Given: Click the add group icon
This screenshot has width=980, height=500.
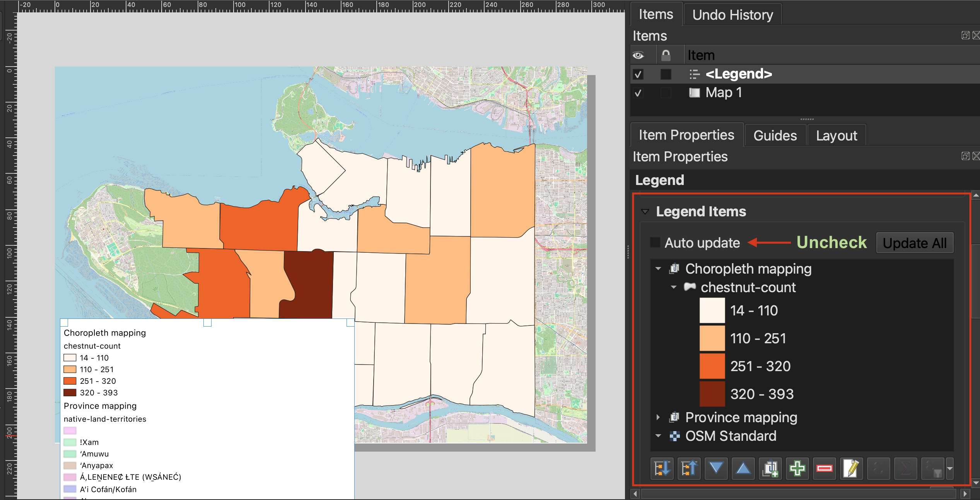Looking at the screenshot, I should coord(770,469).
